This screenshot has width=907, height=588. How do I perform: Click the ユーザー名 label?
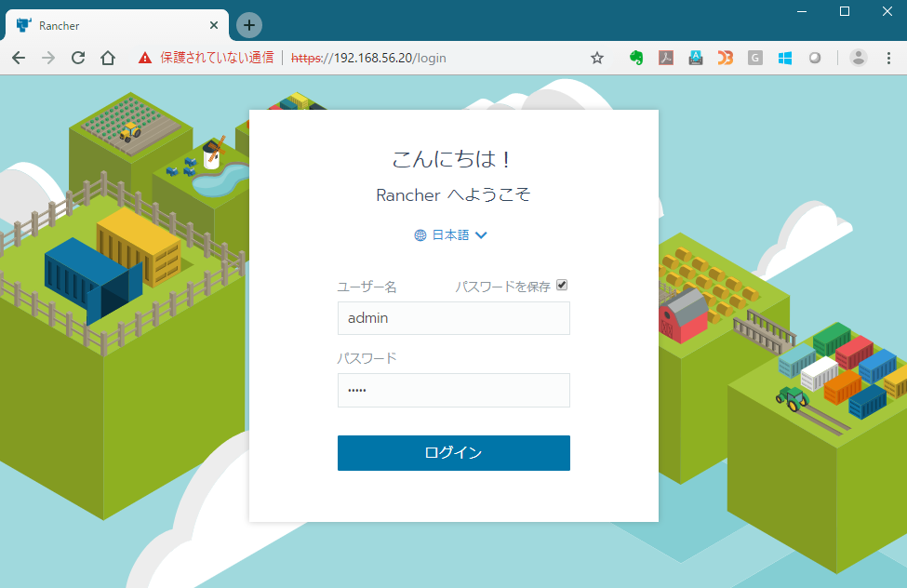[367, 287]
